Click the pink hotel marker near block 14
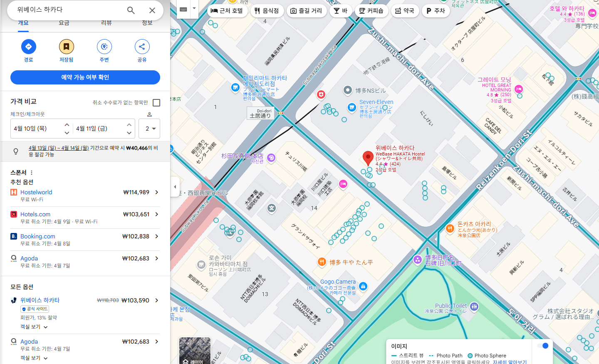The image size is (599, 364). coord(343,184)
